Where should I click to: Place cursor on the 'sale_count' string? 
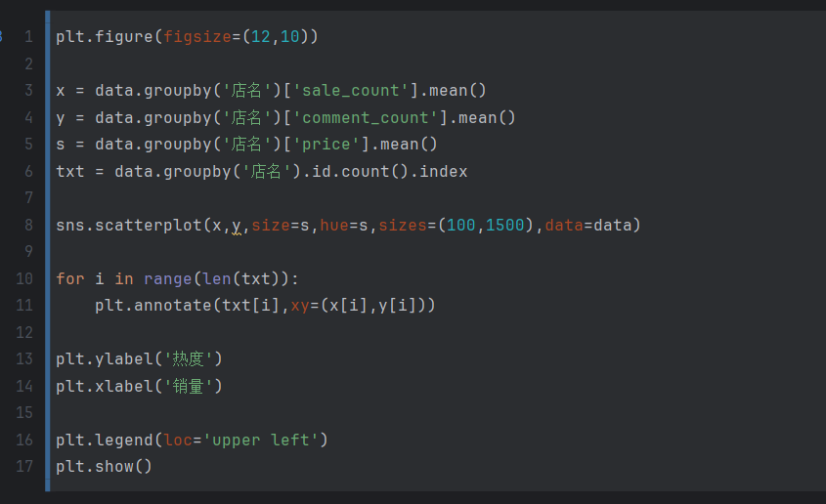point(350,91)
